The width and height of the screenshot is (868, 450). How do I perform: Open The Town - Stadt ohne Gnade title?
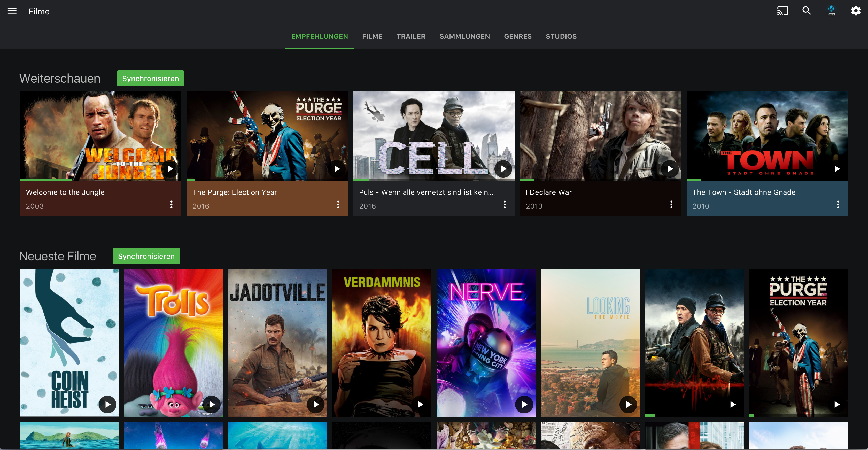pos(744,192)
